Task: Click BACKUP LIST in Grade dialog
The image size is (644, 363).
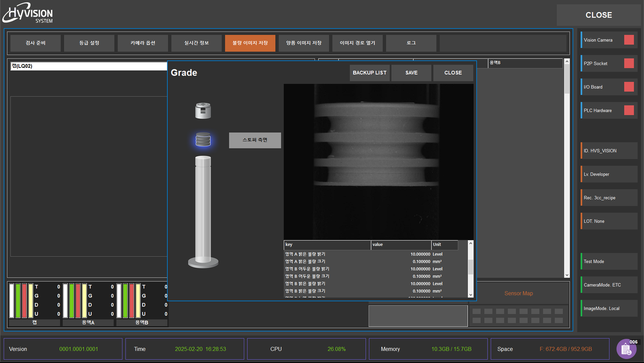Action: point(370,73)
